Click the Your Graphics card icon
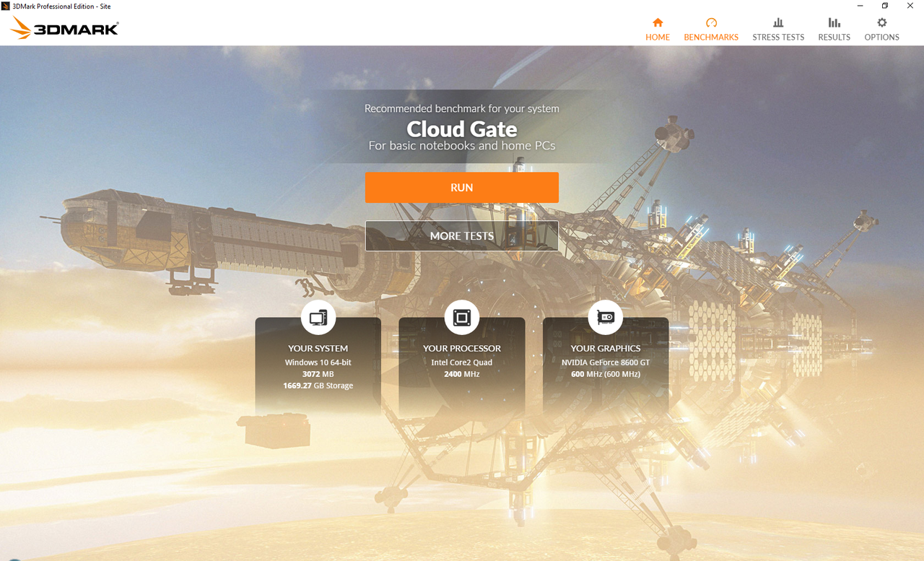 pos(606,317)
